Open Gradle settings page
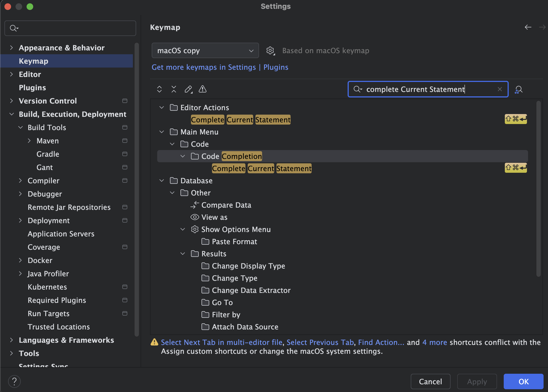This screenshot has width=548, height=392. pyautogui.click(x=48, y=154)
